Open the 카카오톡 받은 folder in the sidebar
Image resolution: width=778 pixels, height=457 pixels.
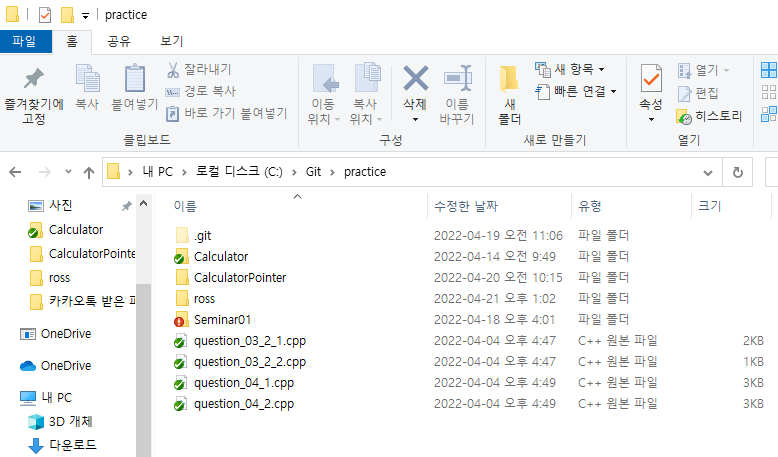(x=92, y=301)
